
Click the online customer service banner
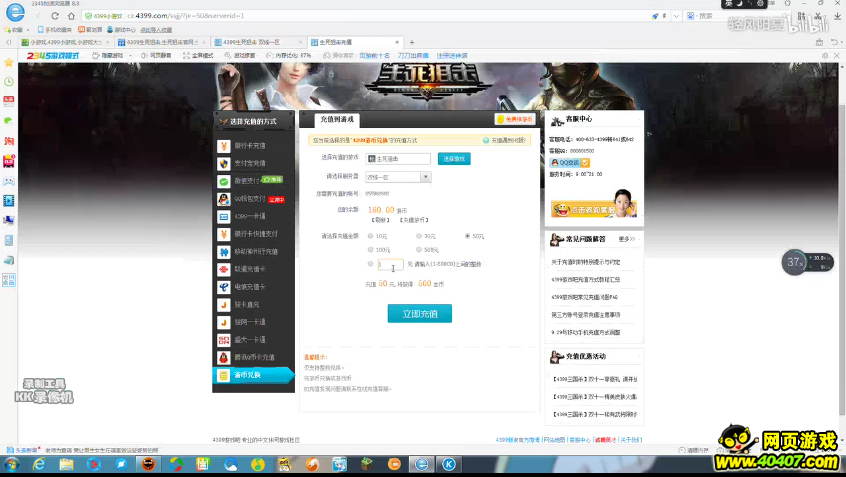tap(593, 203)
